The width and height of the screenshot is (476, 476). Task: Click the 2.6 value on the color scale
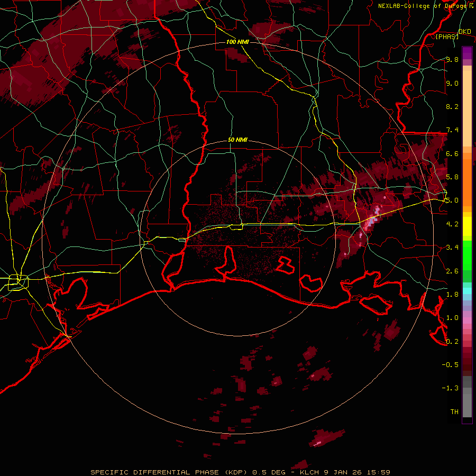[x=452, y=271]
